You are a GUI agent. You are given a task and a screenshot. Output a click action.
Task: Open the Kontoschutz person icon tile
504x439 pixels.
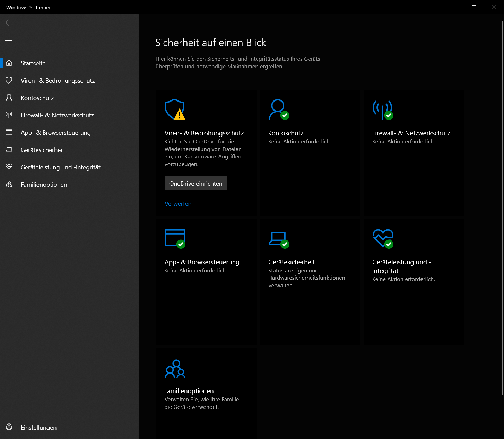tap(278, 109)
